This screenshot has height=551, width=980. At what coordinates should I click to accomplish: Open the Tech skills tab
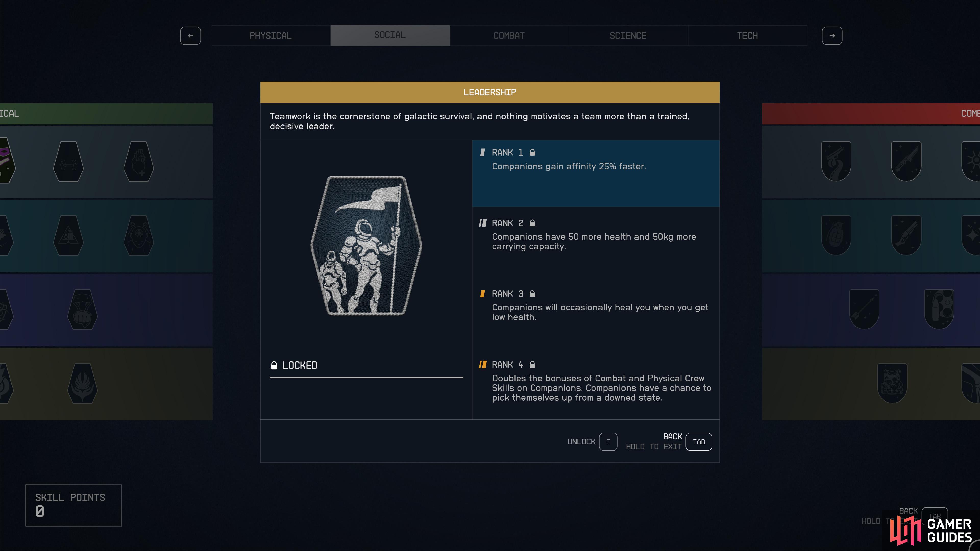tap(747, 36)
